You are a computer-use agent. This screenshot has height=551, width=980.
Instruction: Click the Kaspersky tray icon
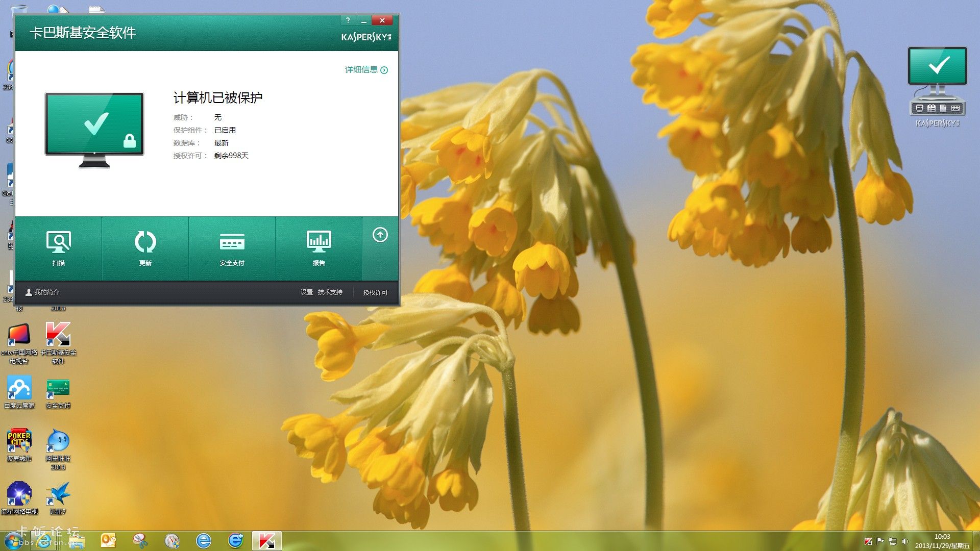tap(868, 541)
